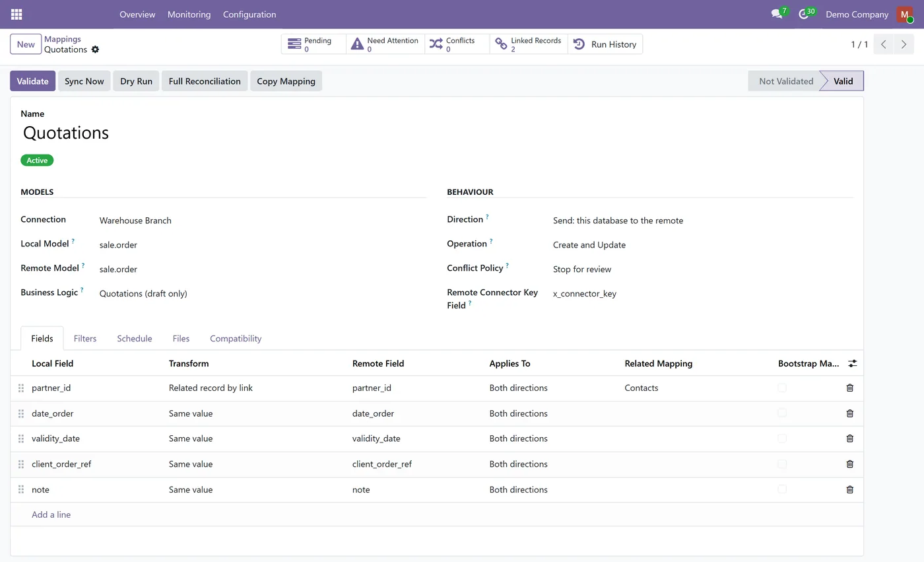Click the Validate button
The height and width of the screenshot is (562, 924).
tap(32, 81)
